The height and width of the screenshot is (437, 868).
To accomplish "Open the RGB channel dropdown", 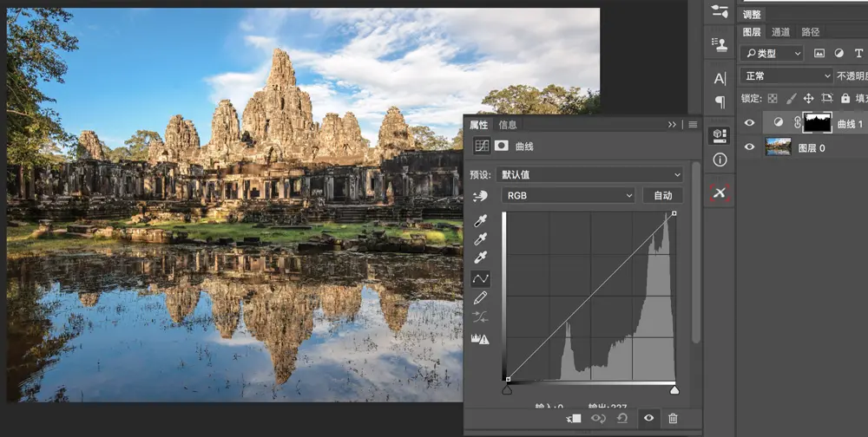I will click(x=569, y=196).
